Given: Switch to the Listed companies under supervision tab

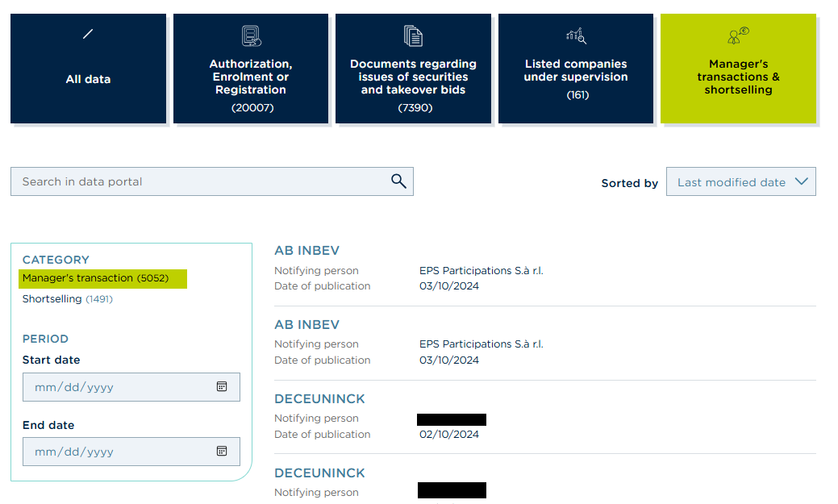Looking at the screenshot, I should coord(575,69).
